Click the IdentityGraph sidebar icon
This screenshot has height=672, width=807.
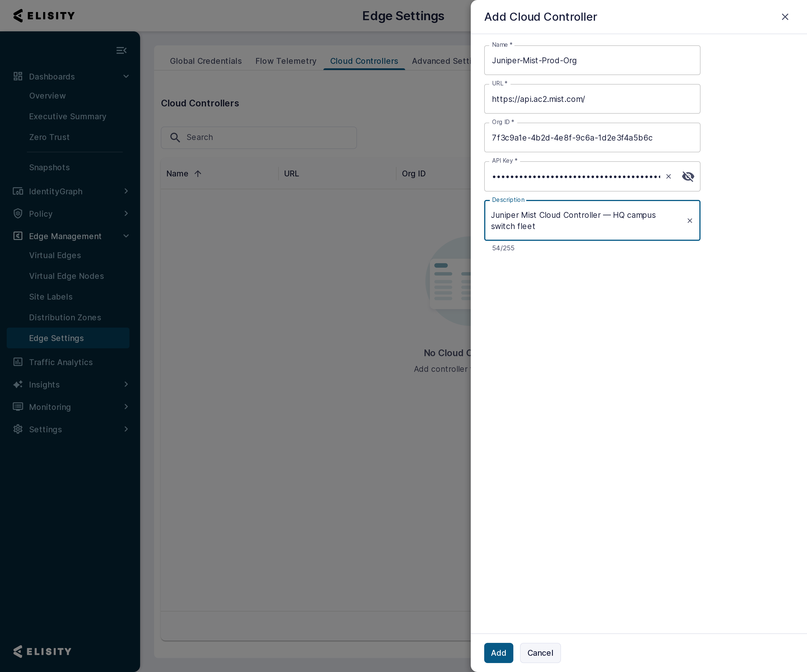(18, 191)
